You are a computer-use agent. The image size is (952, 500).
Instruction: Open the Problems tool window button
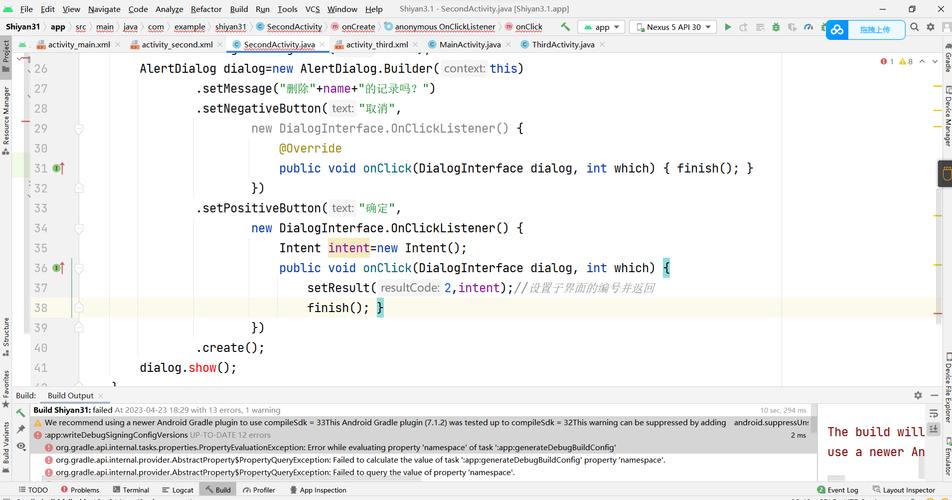pos(79,490)
